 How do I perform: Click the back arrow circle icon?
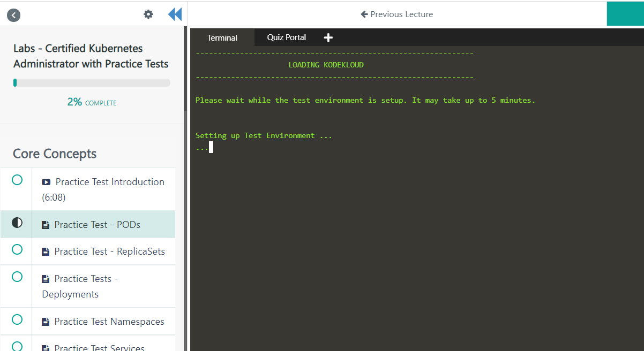pos(14,15)
